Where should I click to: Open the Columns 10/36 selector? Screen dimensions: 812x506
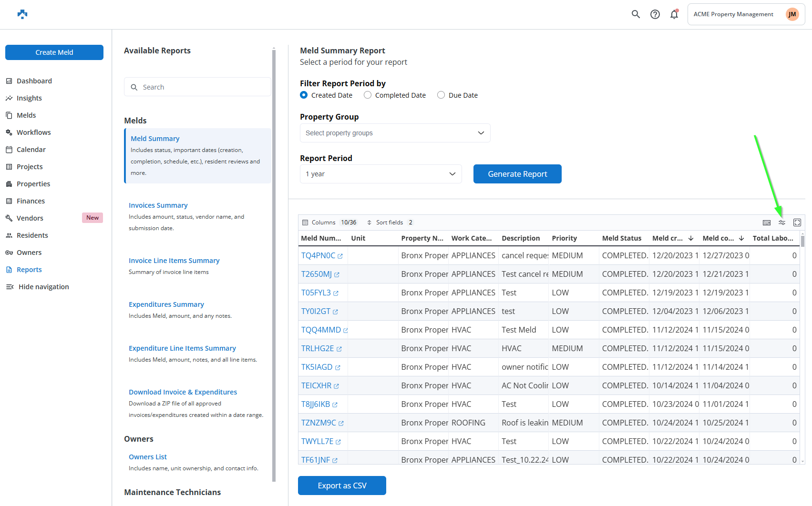pos(329,223)
